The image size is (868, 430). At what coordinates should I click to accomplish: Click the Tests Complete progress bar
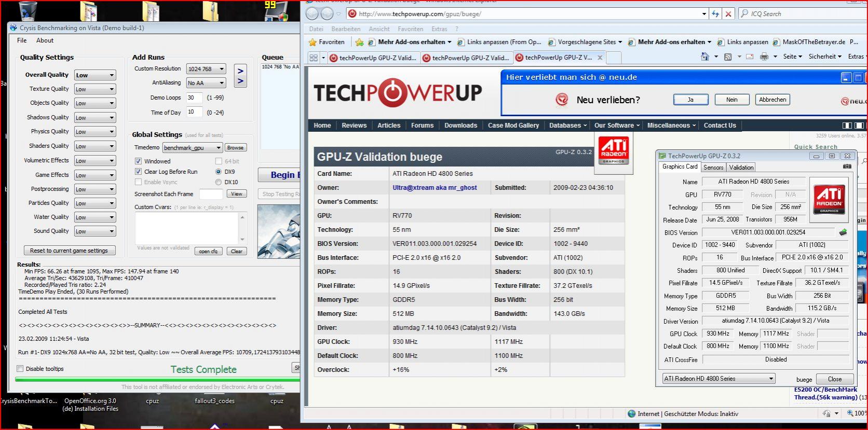coord(158,380)
